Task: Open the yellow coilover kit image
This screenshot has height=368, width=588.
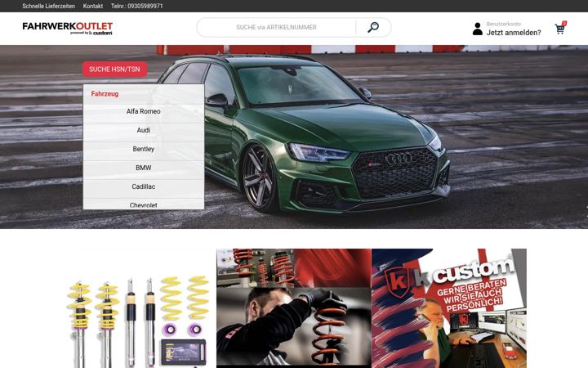Action: [x=139, y=308]
